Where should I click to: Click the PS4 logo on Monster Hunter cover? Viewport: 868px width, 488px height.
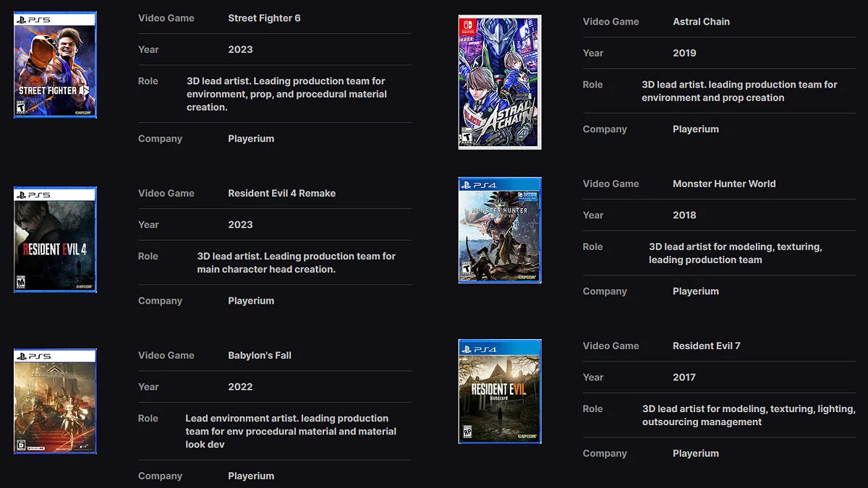[x=480, y=186]
